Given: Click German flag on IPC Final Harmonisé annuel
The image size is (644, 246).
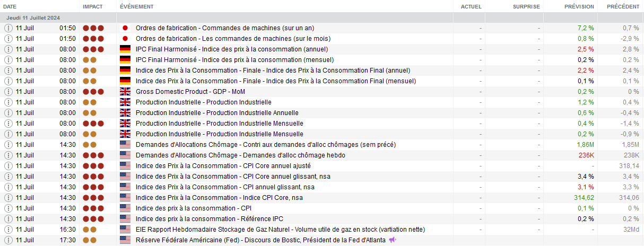Looking at the screenshot, I should [x=125, y=49].
